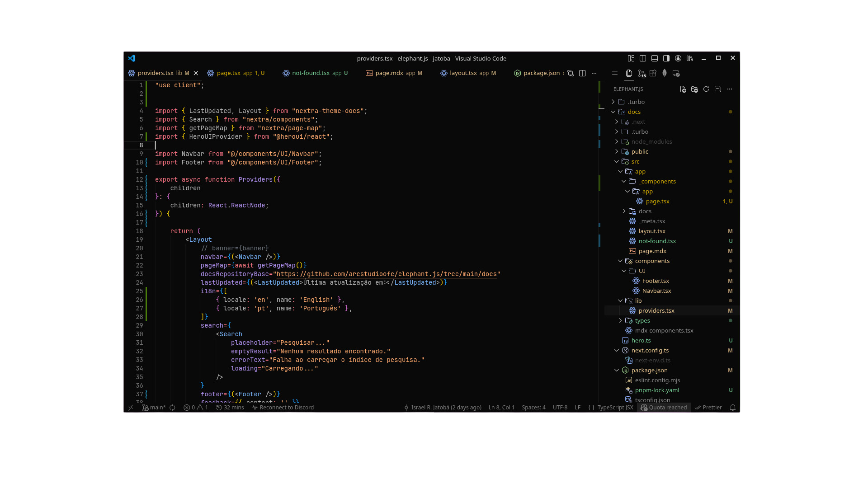
Task: Click New File icon in explorer
Action: click(683, 89)
